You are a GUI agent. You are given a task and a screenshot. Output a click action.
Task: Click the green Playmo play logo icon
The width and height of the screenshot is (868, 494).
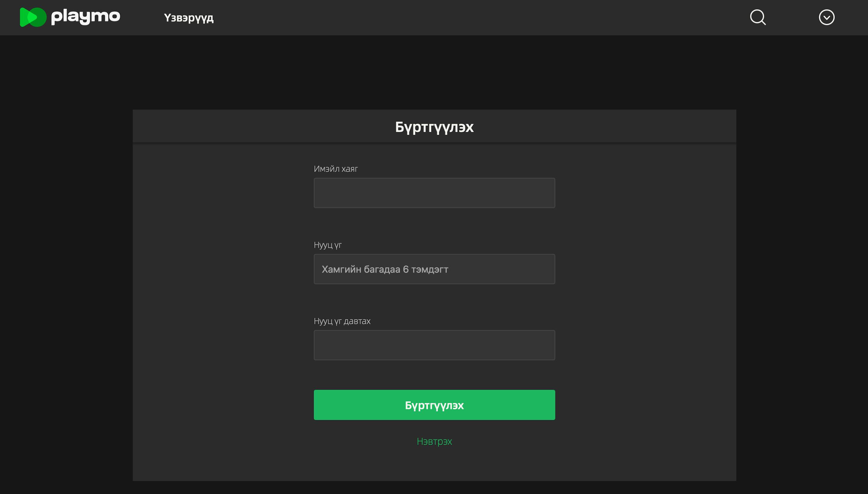33,17
